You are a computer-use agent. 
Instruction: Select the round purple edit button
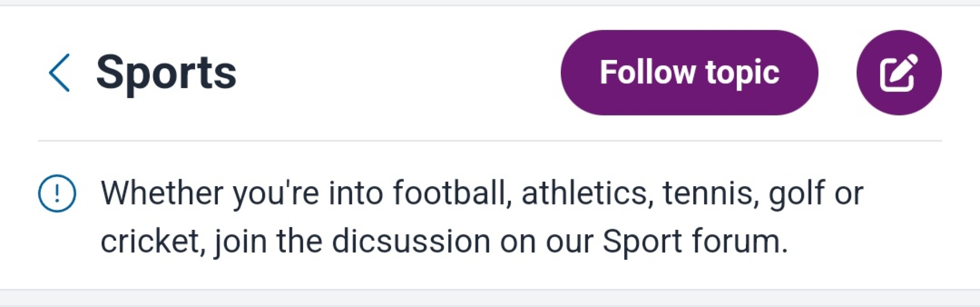pyautogui.click(x=898, y=73)
